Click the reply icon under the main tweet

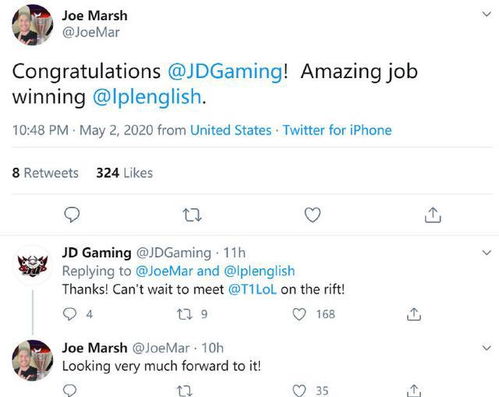click(x=72, y=215)
